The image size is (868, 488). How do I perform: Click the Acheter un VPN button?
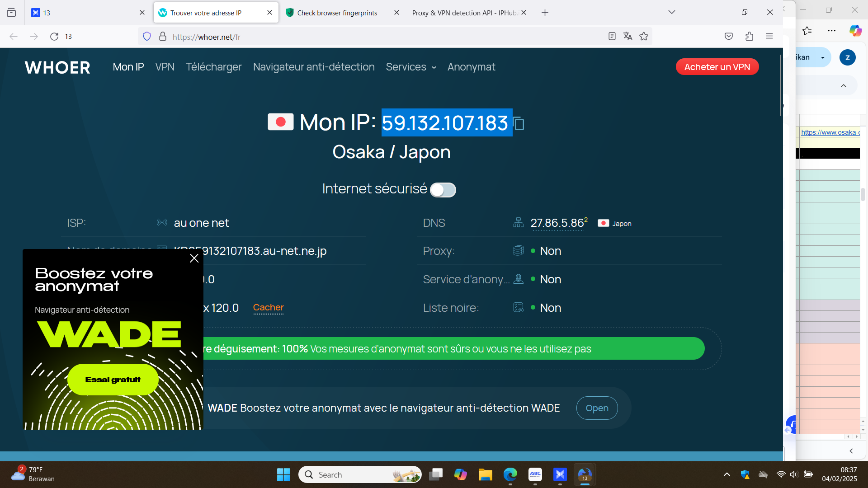[x=717, y=67]
